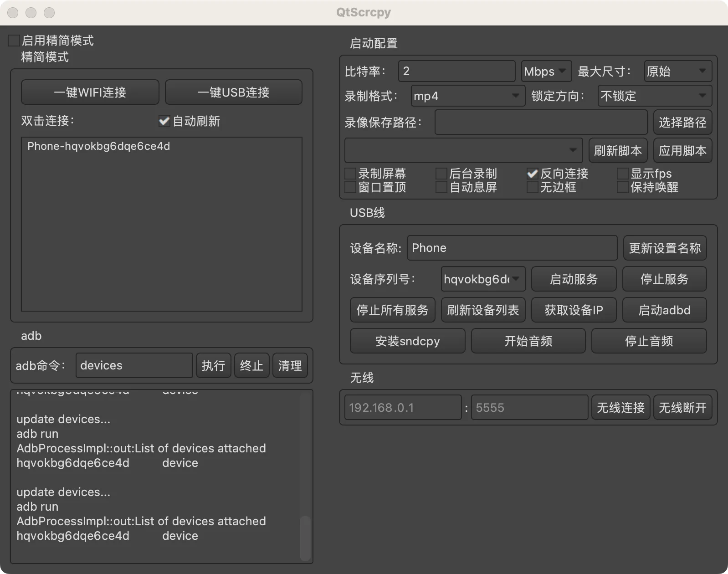Click the wireless IP address field

click(403, 407)
